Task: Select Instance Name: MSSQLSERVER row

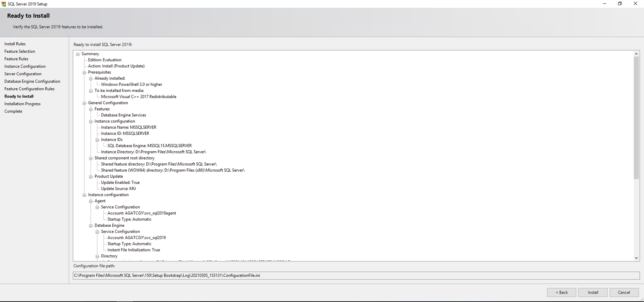Action: tap(128, 127)
